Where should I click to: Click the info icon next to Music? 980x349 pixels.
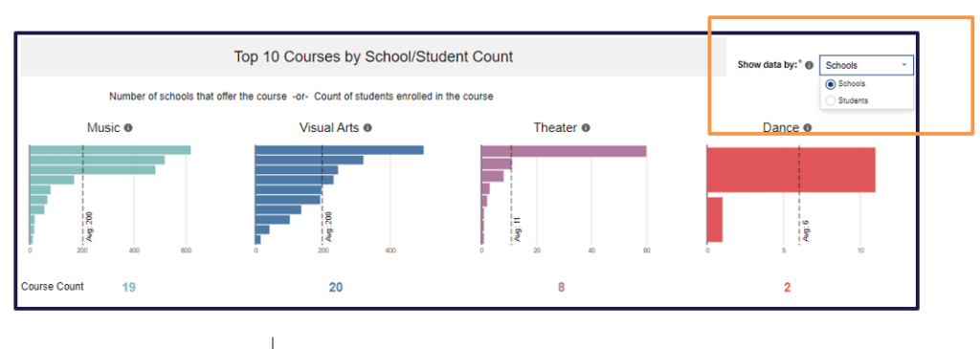pyautogui.click(x=128, y=128)
